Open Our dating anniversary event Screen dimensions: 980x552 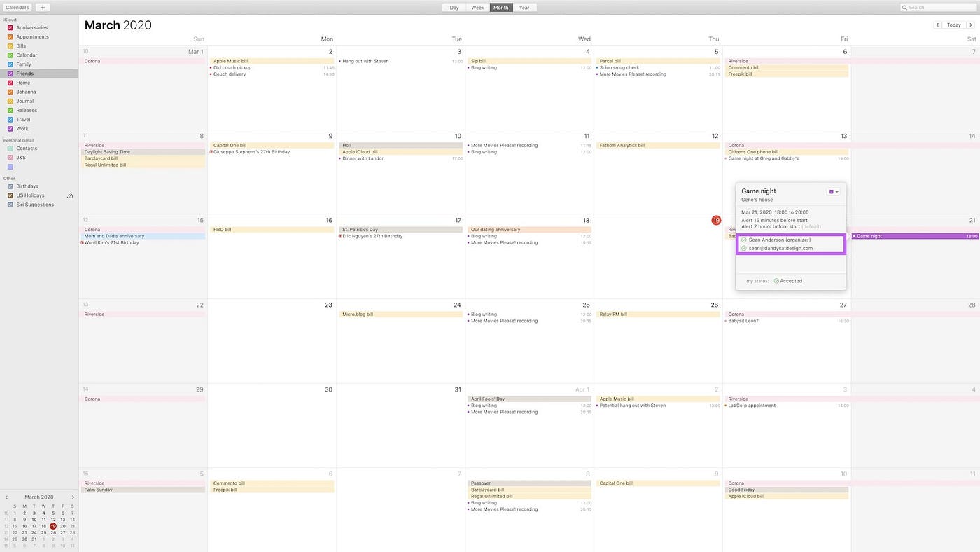pyautogui.click(x=529, y=230)
